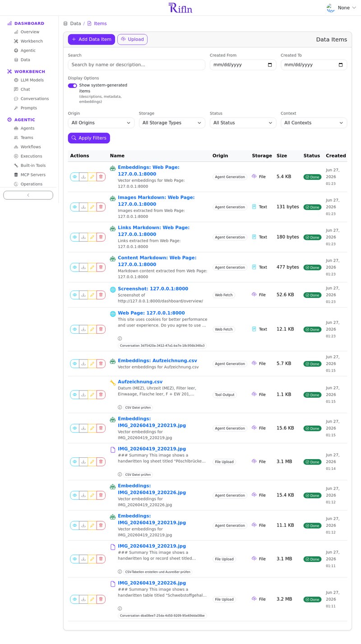Apply Filters to the data items

89,138
